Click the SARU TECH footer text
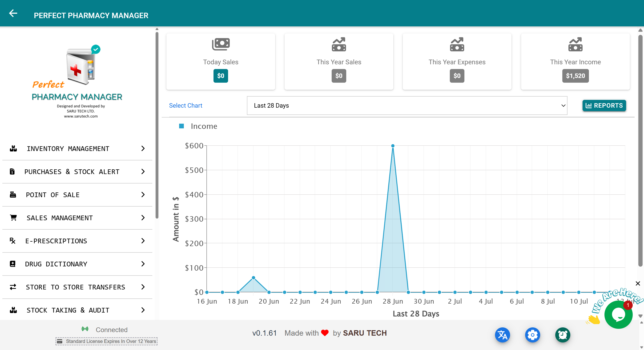 [365, 333]
